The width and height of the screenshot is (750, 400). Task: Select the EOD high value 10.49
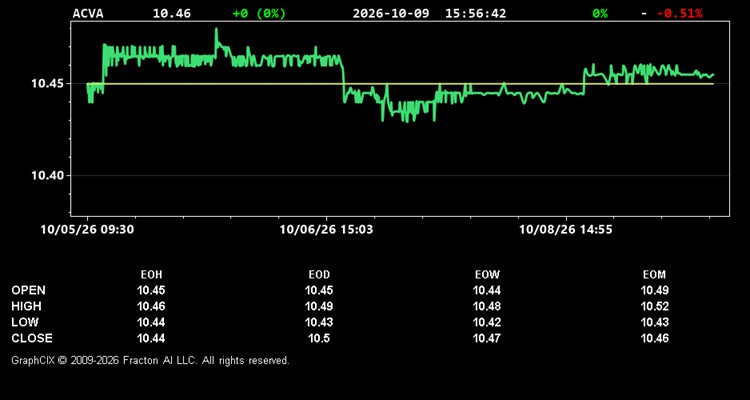319,306
